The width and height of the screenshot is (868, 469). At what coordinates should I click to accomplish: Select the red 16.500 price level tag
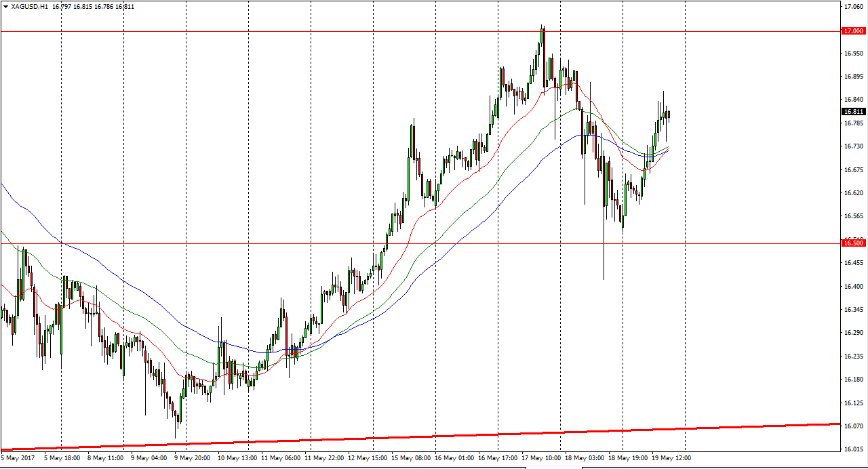click(852, 243)
